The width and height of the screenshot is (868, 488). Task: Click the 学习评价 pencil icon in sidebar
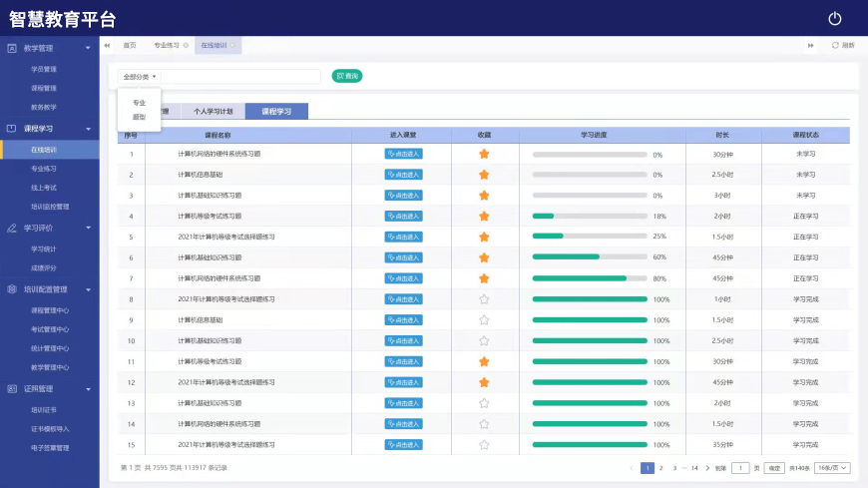click(12, 228)
